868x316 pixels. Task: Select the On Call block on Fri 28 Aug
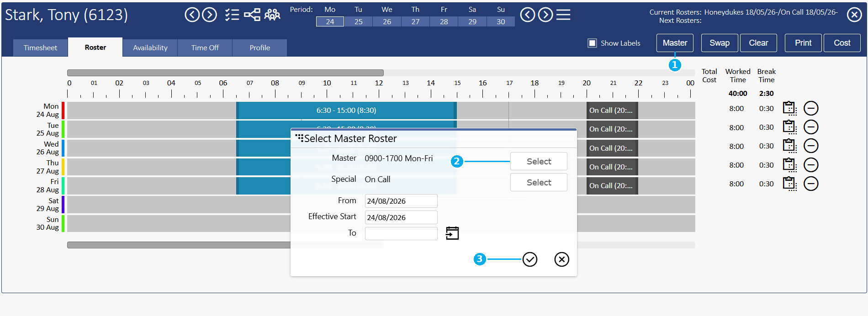pyautogui.click(x=612, y=186)
